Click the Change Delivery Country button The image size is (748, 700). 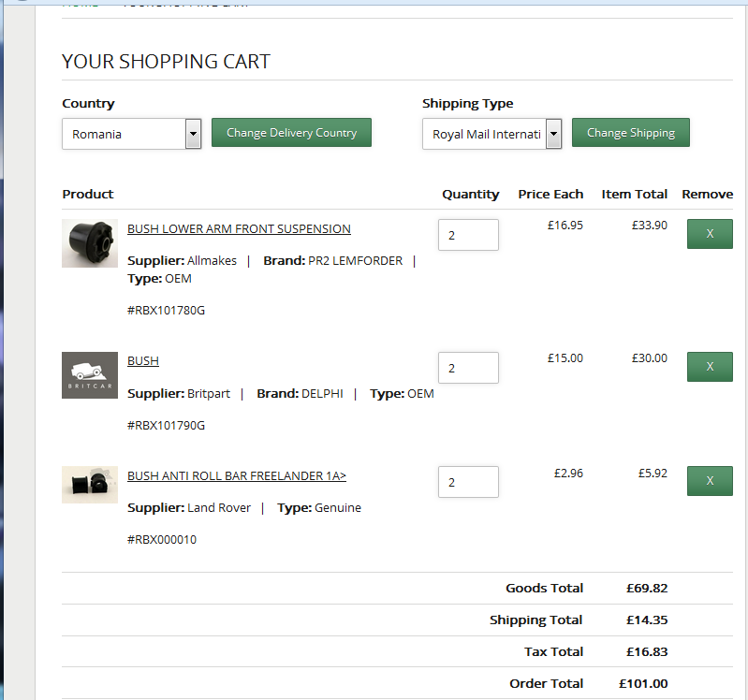[291, 133]
